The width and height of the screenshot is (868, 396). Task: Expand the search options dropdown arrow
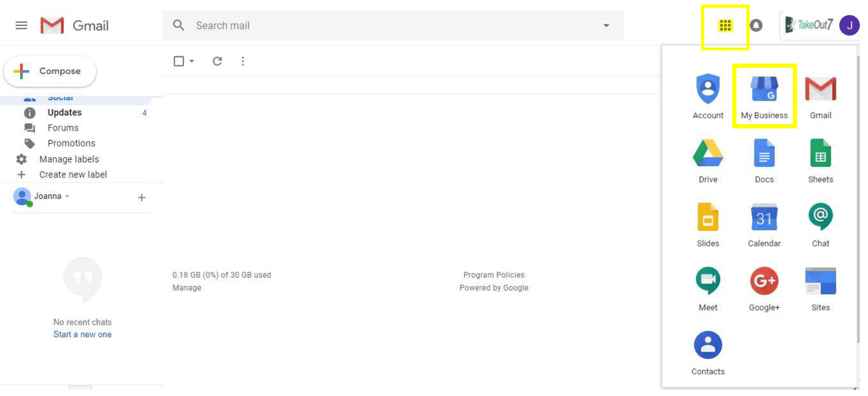606,26
